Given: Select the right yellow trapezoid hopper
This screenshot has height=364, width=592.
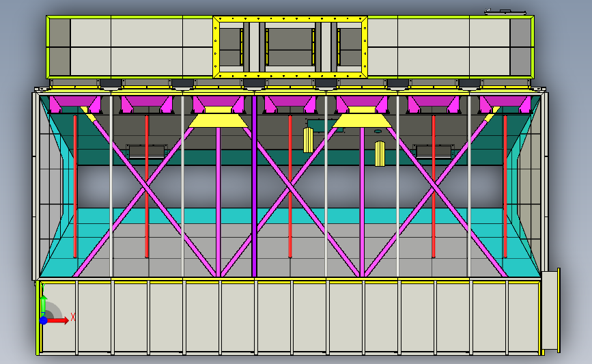Looking at the screenshot, I should (x=362, y=117).
